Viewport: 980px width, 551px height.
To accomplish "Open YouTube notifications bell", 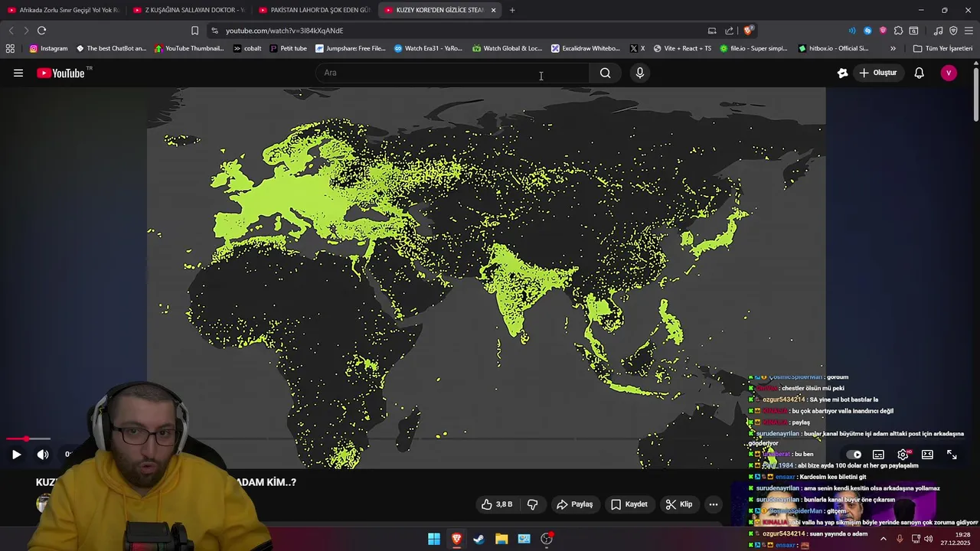I will pyautogui.click(x=920, y=73).
